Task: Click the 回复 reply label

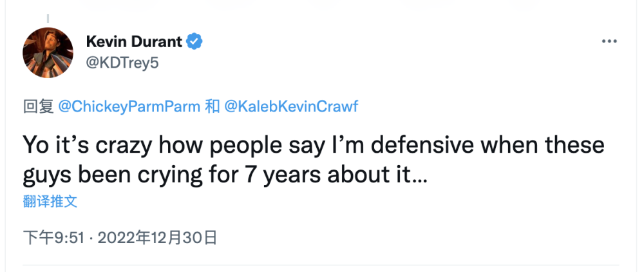Action: tap(38, 107)
